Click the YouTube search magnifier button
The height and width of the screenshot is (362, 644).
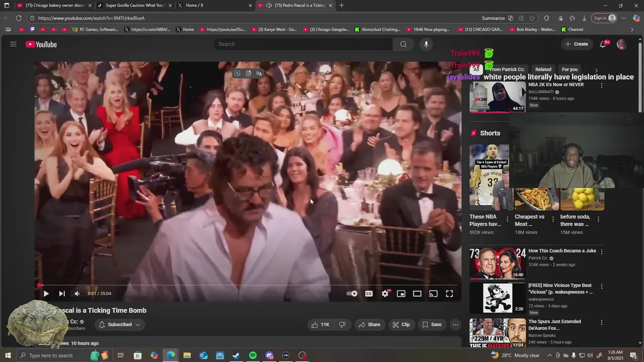[x=403, y=44]
